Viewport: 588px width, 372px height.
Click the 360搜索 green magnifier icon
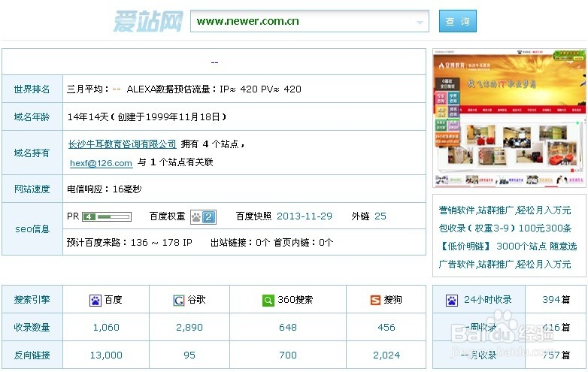(268, 300)
